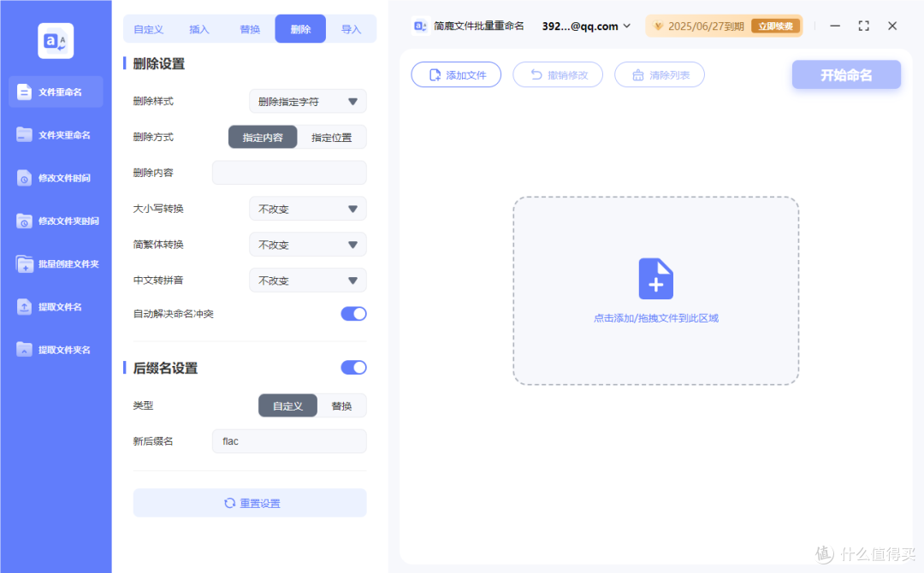924x573 pixels.
Task: Switch to the 导入 tab
Action: (x=352, y=29)
